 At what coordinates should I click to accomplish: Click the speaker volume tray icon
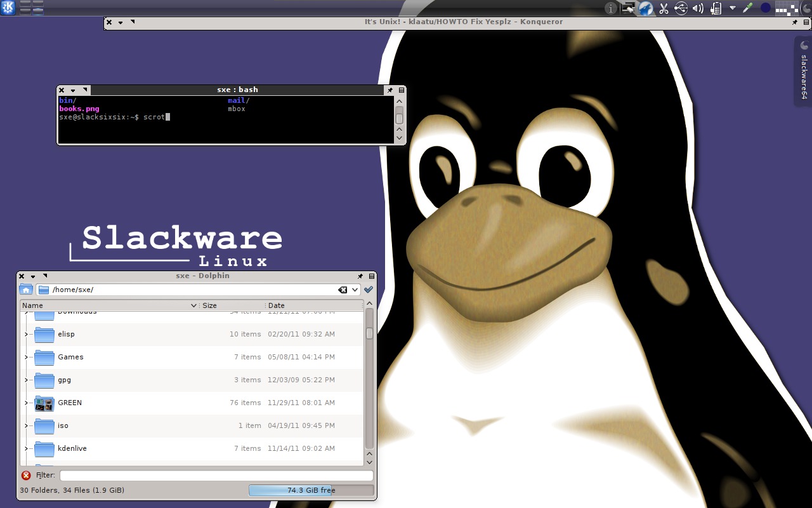point(698,8)
